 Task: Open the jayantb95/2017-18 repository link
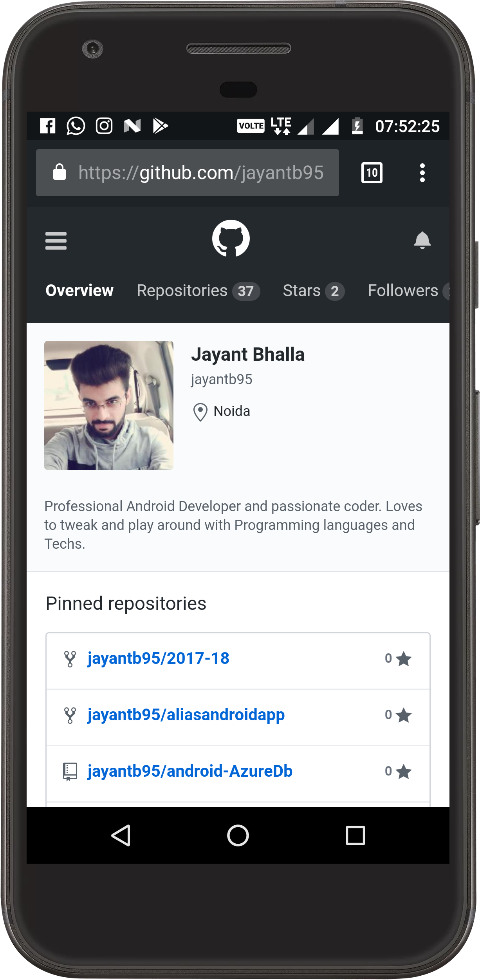(x=158, y=658)
